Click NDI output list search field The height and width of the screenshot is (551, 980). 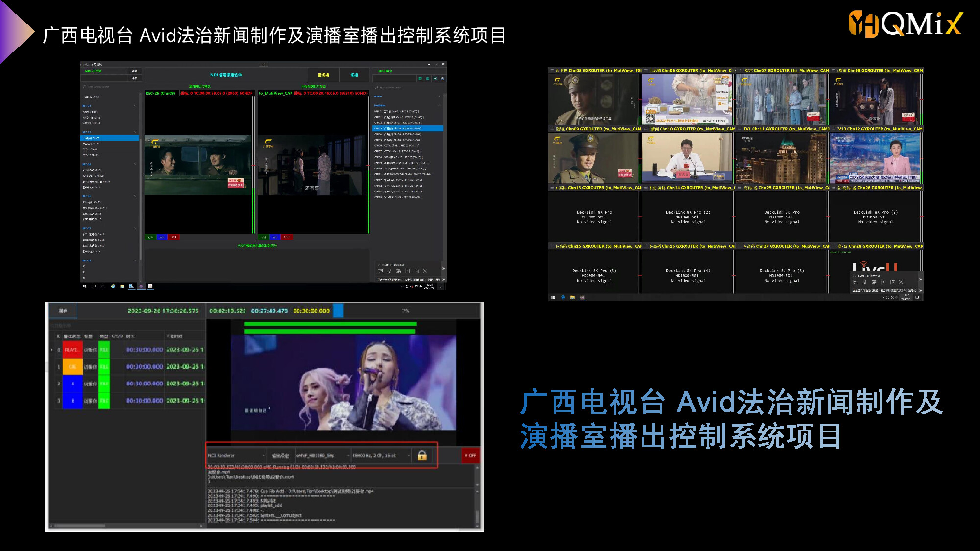[x=409, y=87]
